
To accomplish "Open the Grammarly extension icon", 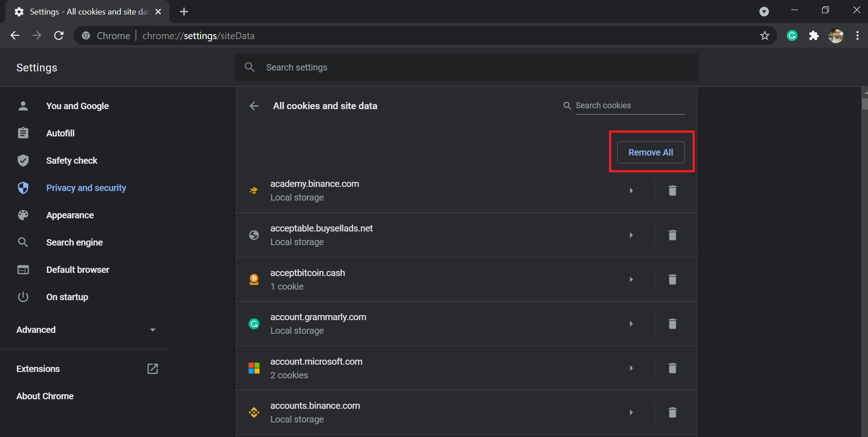I will tap(792, 35).
